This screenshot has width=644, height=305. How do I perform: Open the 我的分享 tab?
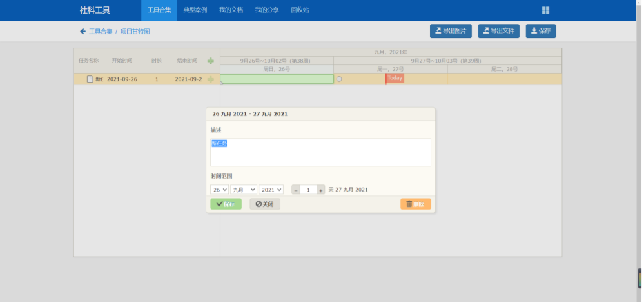pos(268,10)
